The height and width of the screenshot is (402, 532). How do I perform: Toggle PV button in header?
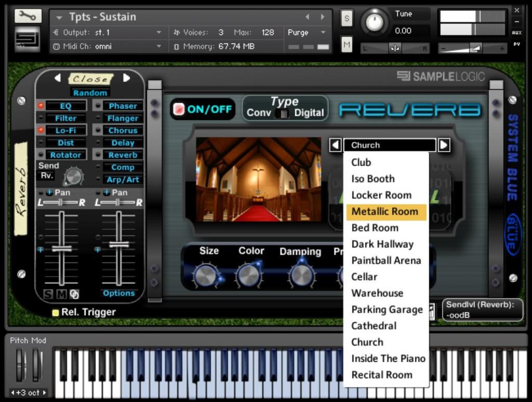point(517,44)
